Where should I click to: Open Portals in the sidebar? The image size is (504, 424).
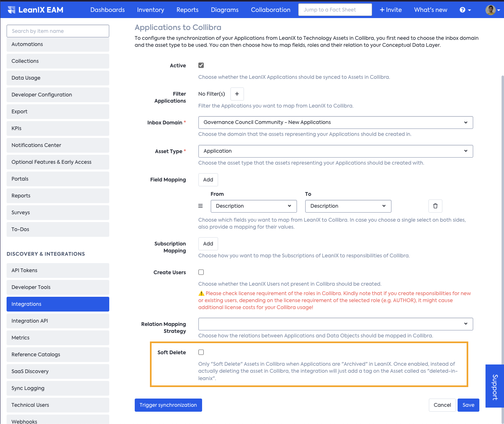pyautogui.click(x=58, y=179)
